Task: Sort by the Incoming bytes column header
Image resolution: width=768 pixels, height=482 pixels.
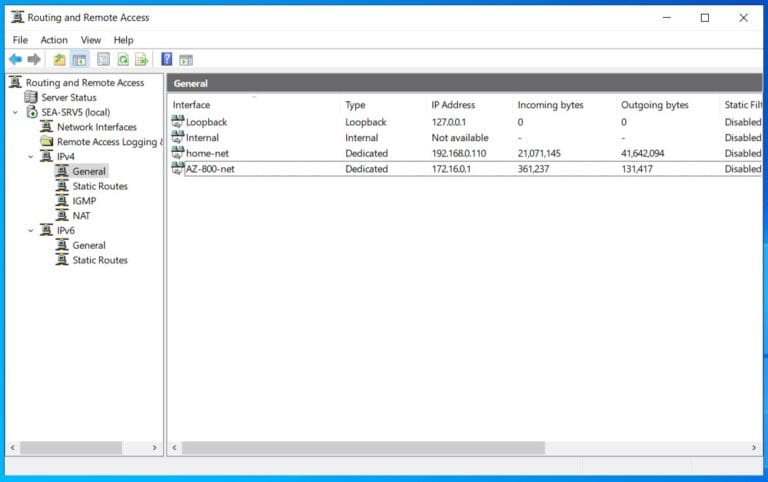Action: (x=565, y=105)
